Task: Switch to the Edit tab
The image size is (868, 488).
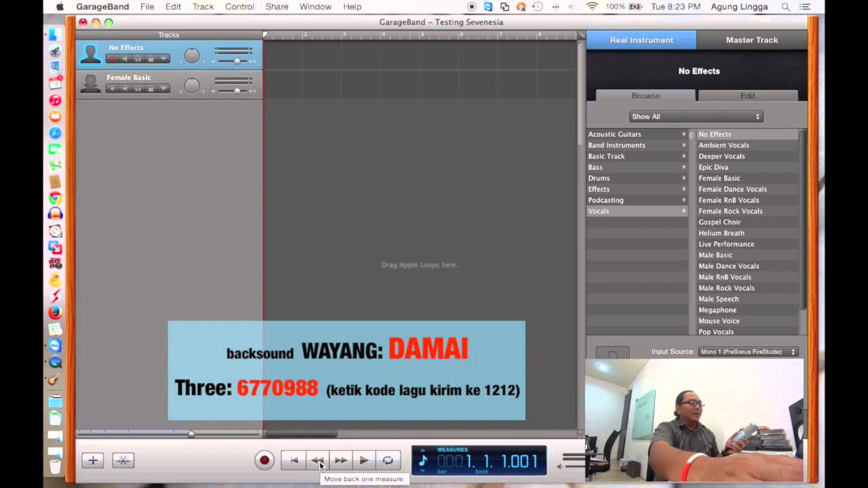Action: coord(747,96)
